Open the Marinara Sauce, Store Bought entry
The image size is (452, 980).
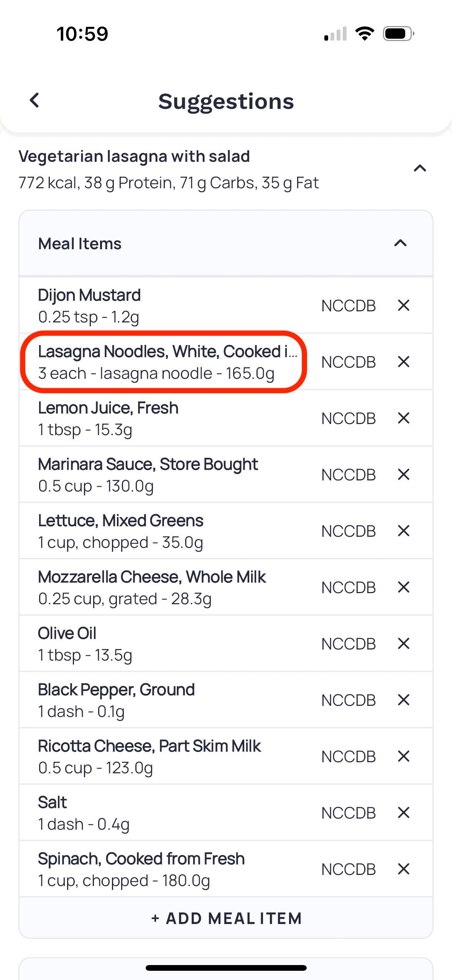(148, 475)
